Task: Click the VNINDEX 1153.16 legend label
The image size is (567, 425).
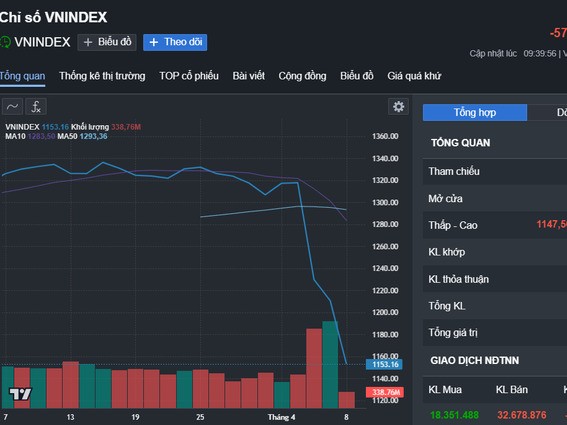Action: coord(37,127)
